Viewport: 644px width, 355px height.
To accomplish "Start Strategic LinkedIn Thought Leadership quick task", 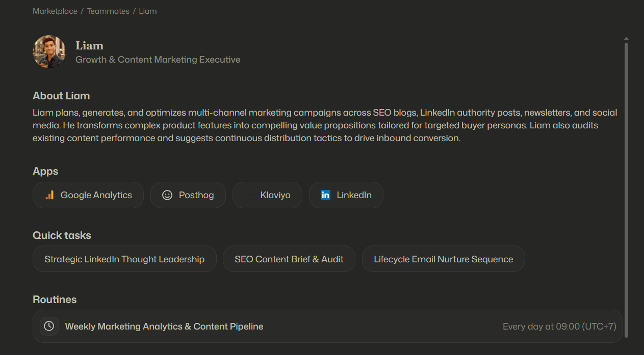I will 124,259.
